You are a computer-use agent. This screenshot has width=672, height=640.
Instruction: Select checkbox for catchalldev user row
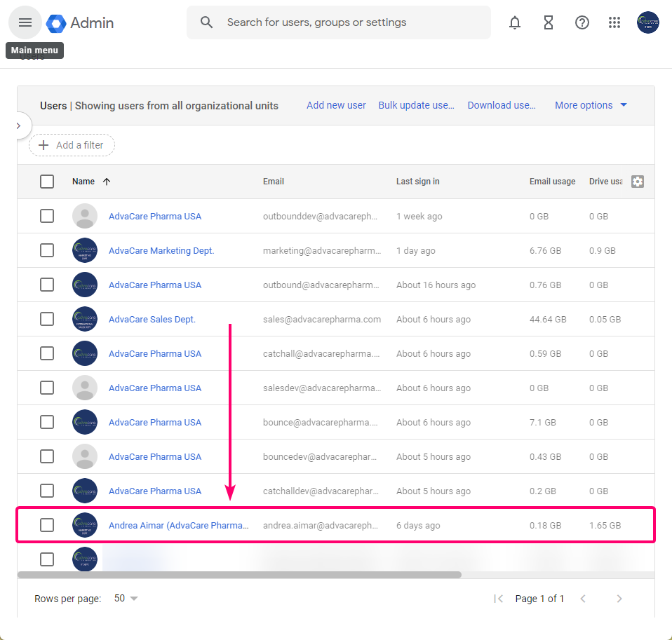tap(47, 491)
